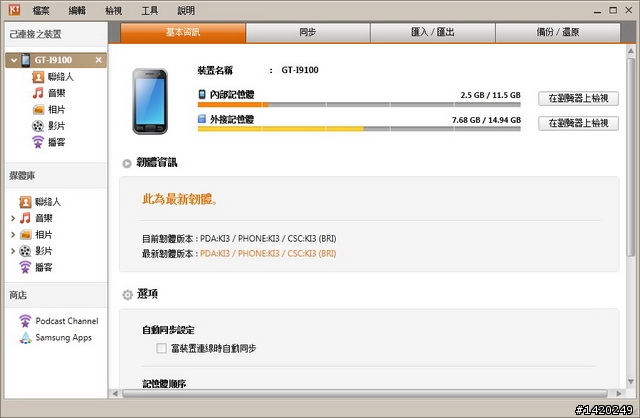
Task: Click the large phone image thumbnail
Action: click(x=150, y=101)
